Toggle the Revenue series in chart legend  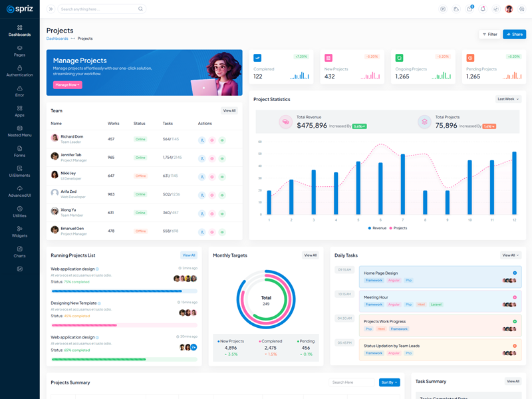click(x=377, y=228)
